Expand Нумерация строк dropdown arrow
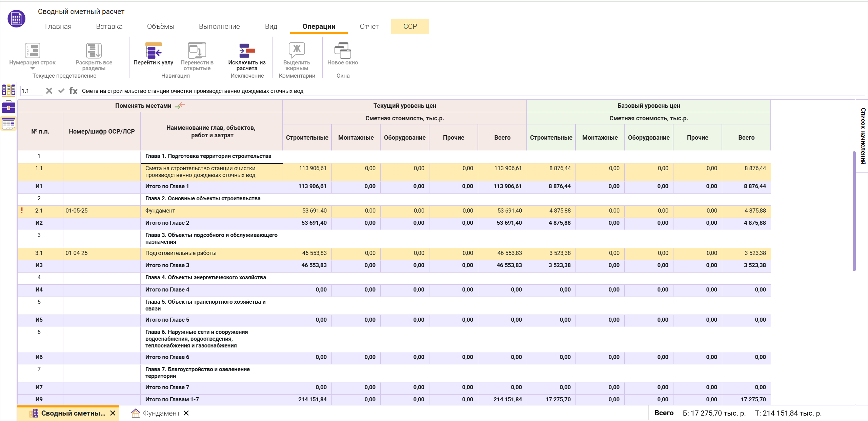Viewport: 868px width, 421px height. 33,68
